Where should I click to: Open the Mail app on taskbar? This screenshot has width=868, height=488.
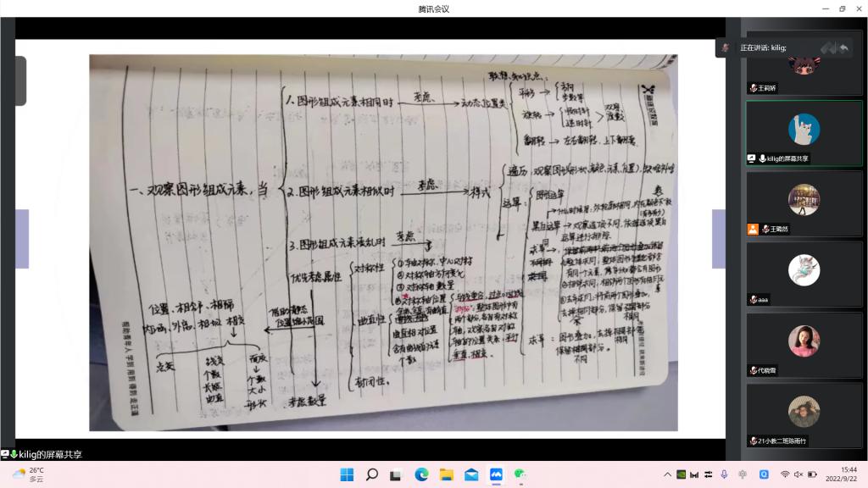[x=471, y=474]
